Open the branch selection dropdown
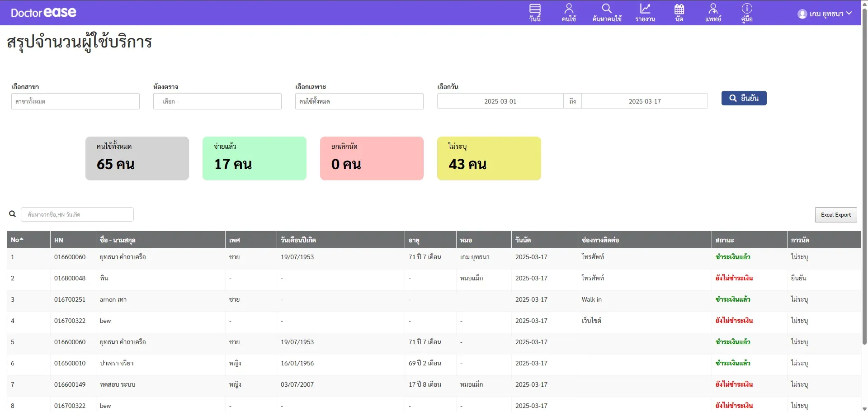Screen dimensions: 868x412 (75, 101)
